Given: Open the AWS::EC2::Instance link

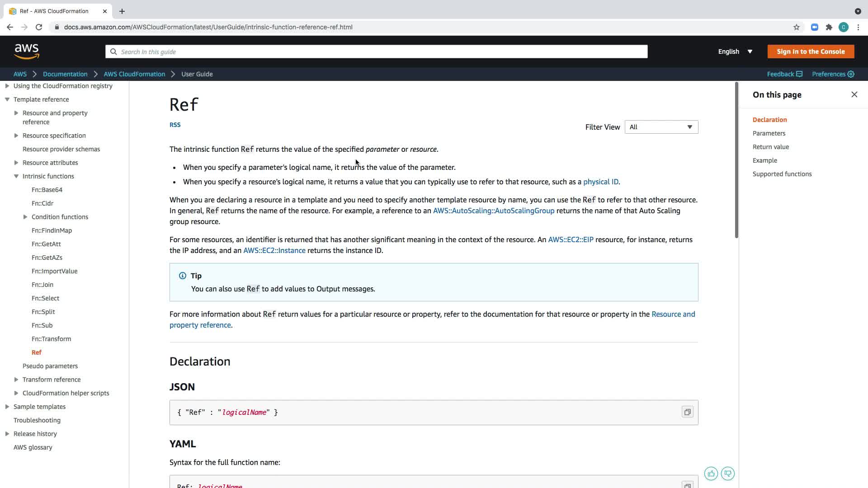Looking at the screenshot, I should [x=274, y=250].
